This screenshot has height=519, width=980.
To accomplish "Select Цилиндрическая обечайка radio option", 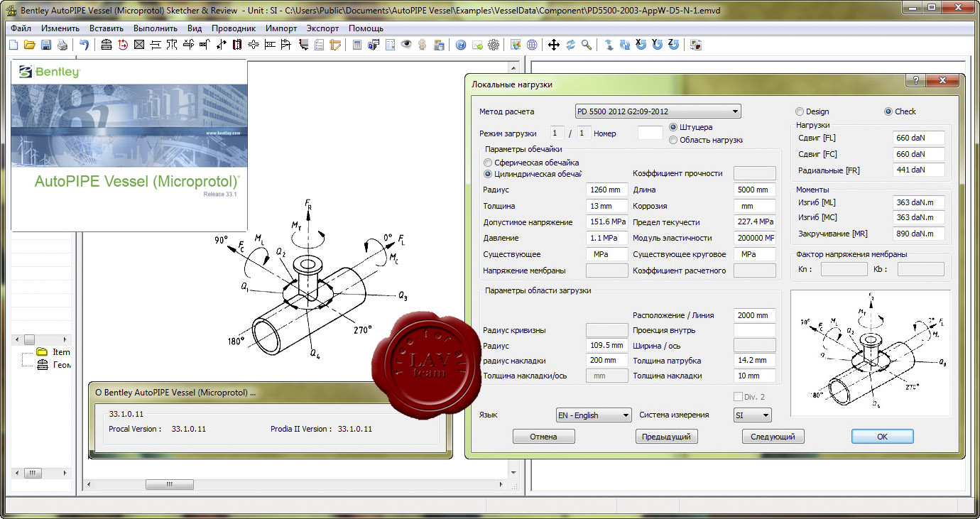I will click(488, 174).
